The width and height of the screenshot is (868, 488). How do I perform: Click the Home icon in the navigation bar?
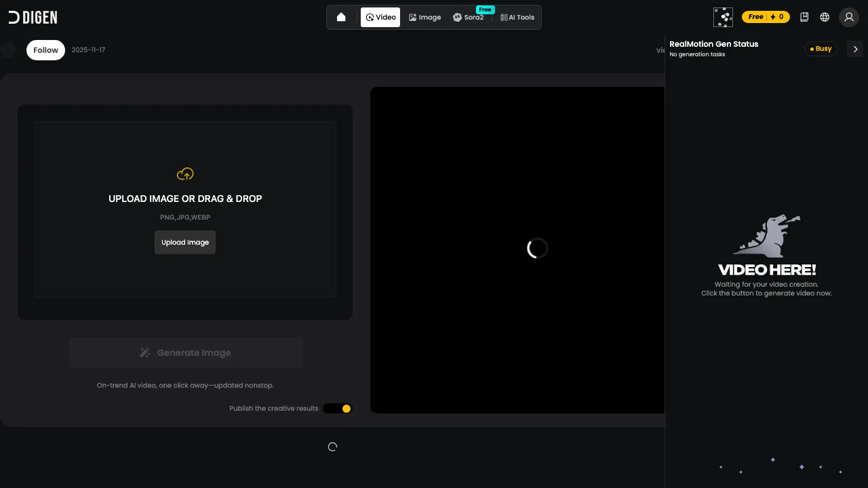(341, 17)
